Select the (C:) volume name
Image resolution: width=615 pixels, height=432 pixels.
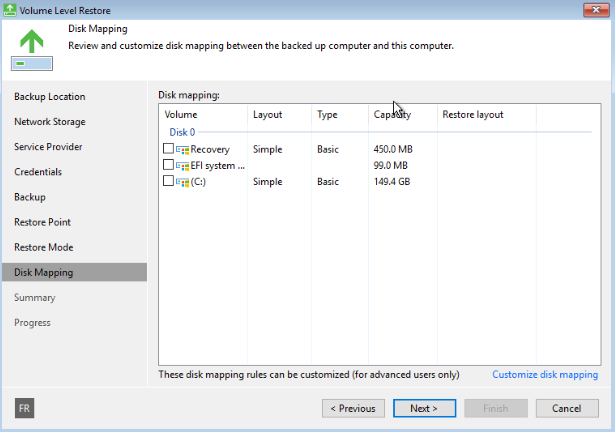[x=198, y=182]
